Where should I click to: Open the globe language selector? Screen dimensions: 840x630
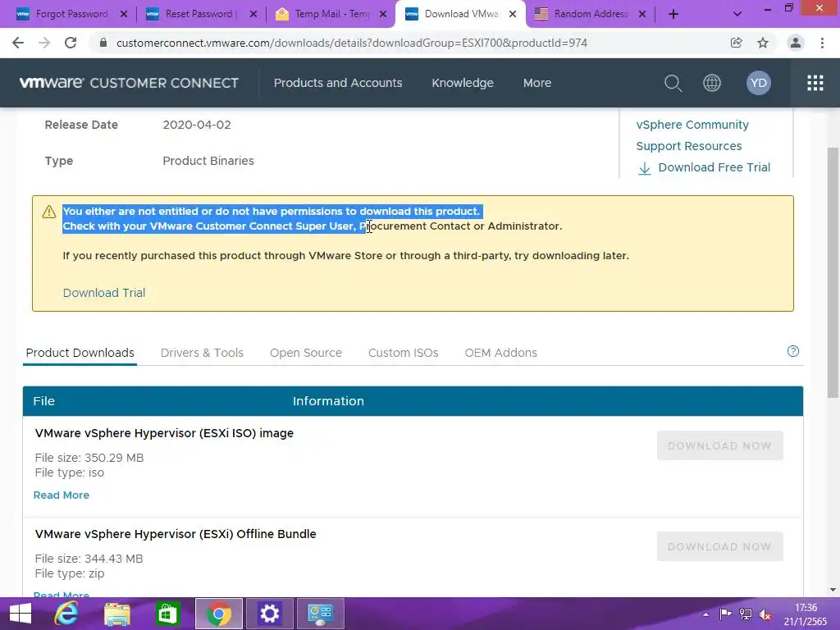[x=711, y=83]
